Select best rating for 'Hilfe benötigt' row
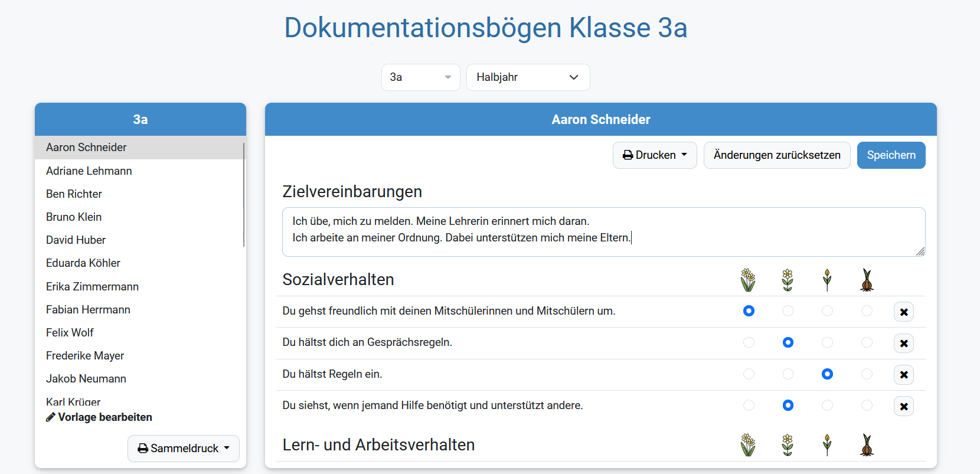 point(749,405)
